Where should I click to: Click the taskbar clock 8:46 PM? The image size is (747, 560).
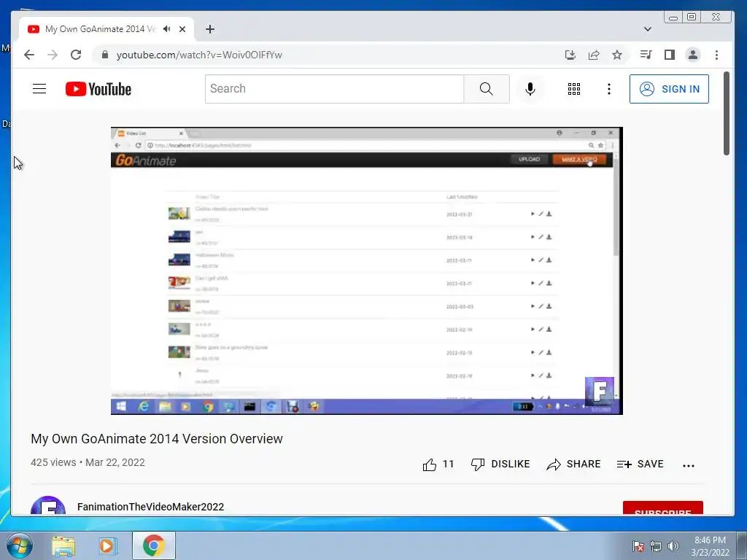[710, 546]
